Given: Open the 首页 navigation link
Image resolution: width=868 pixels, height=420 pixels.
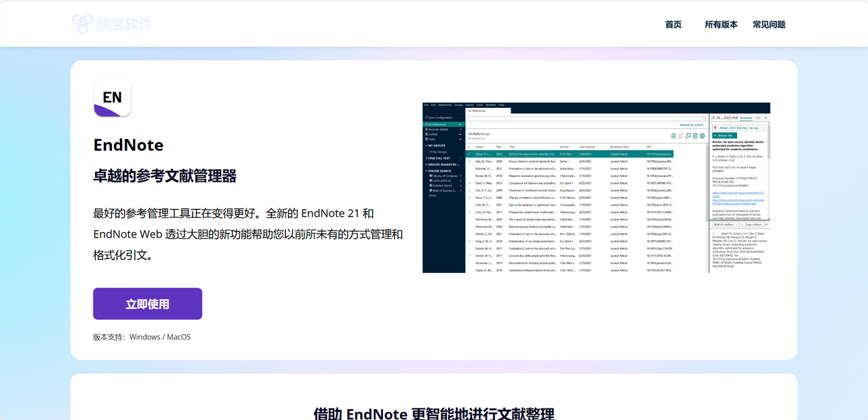Looking at the screenshot, I should 673,24.
